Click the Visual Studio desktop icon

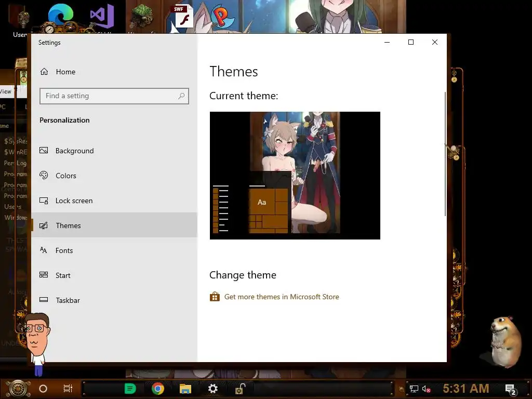tap(102, 16)
